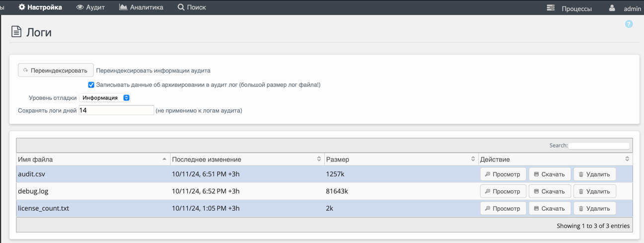This screenshot has width=644, height=243.
Task: Click the blue help question mark icon
Action: (x=629, y=24)
